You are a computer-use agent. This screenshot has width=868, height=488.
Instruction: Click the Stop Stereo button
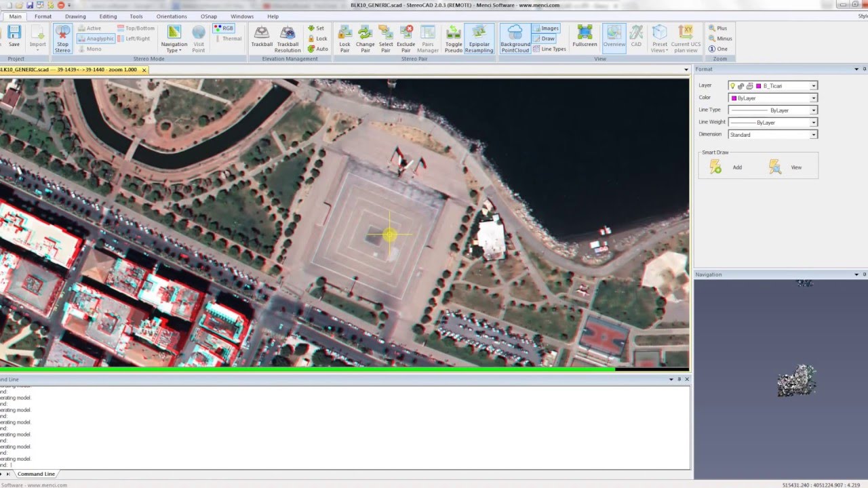tap(62, 39)
